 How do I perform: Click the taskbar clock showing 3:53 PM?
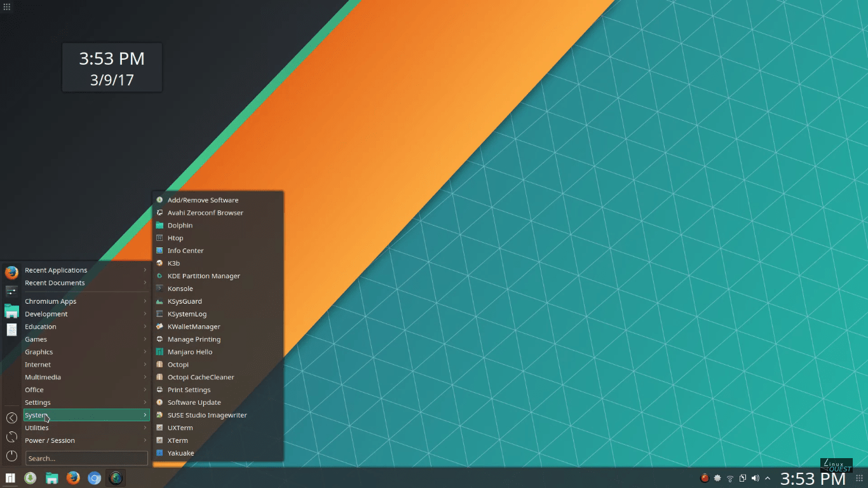pyautogui.click(x=813, y=478)
